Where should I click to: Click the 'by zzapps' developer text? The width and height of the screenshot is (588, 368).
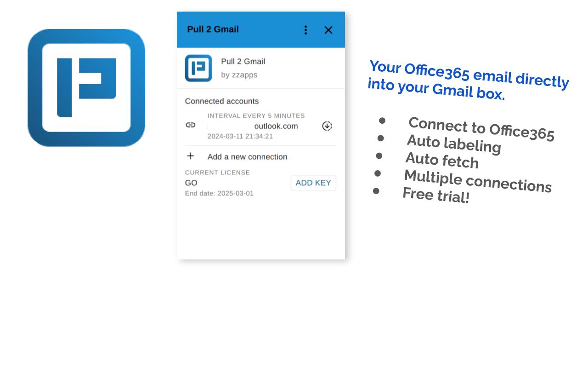pos(239,75)
